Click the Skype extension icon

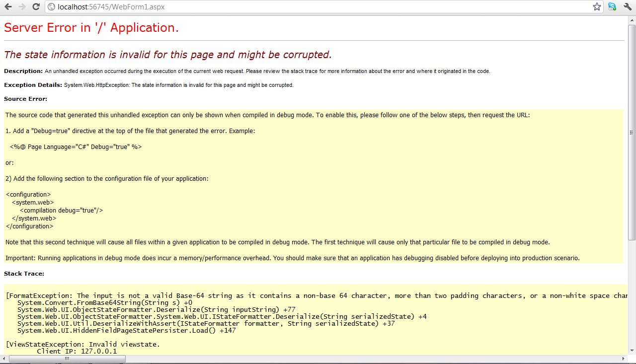click(612, 7)
